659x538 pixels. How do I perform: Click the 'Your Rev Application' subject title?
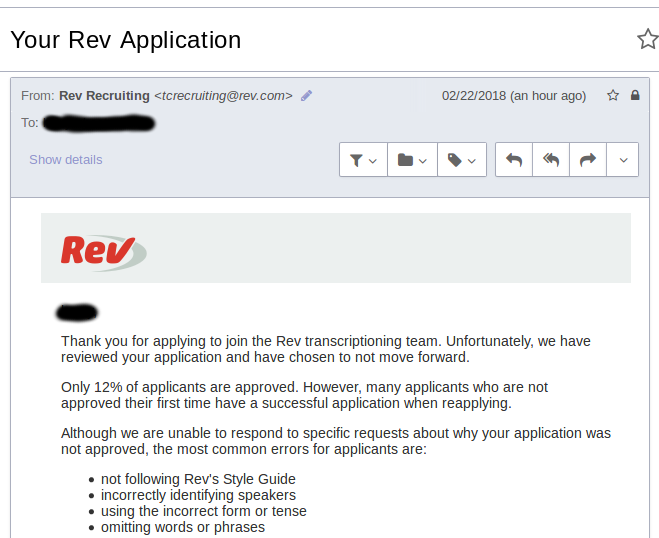pyautogui.click(x=126, y=40)
